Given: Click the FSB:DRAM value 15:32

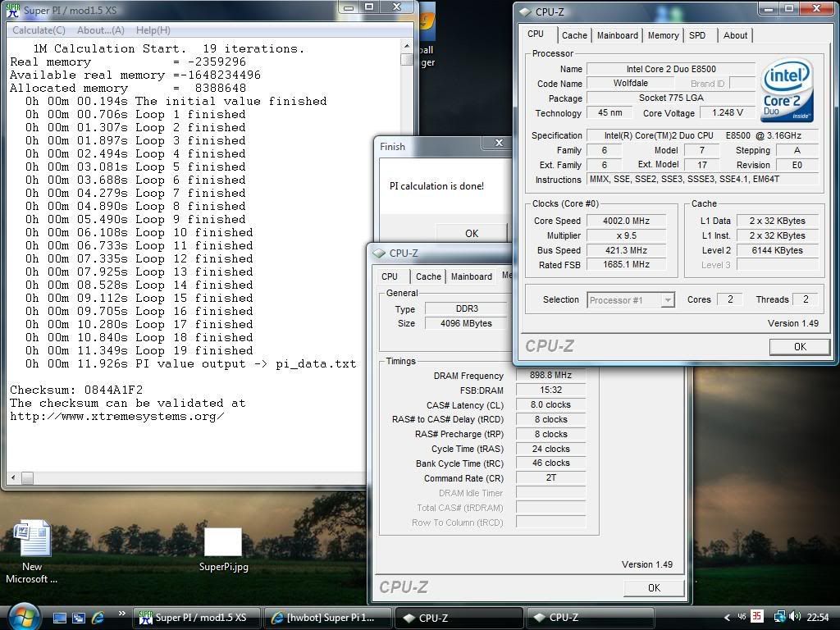Looking at the screenshot, I should tap(550, 390).
